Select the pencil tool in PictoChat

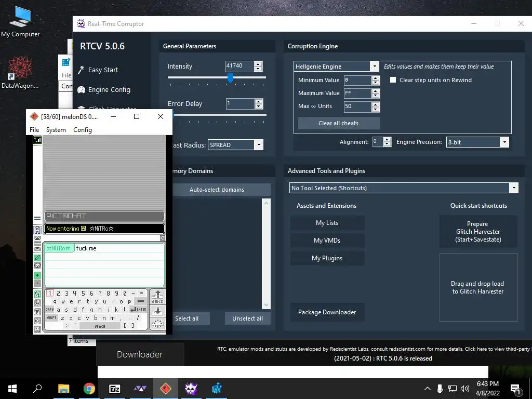click(x=37, y=258)
